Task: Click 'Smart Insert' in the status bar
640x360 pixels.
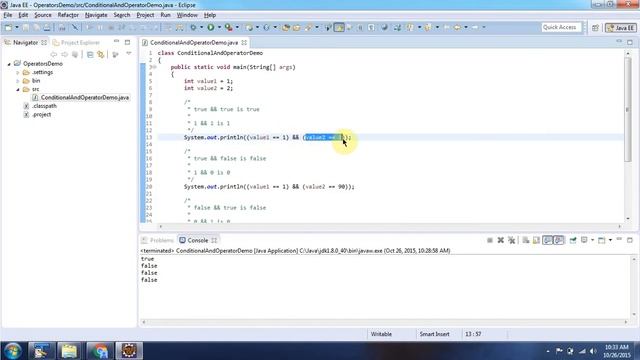Action: click(x=434, y=334)
